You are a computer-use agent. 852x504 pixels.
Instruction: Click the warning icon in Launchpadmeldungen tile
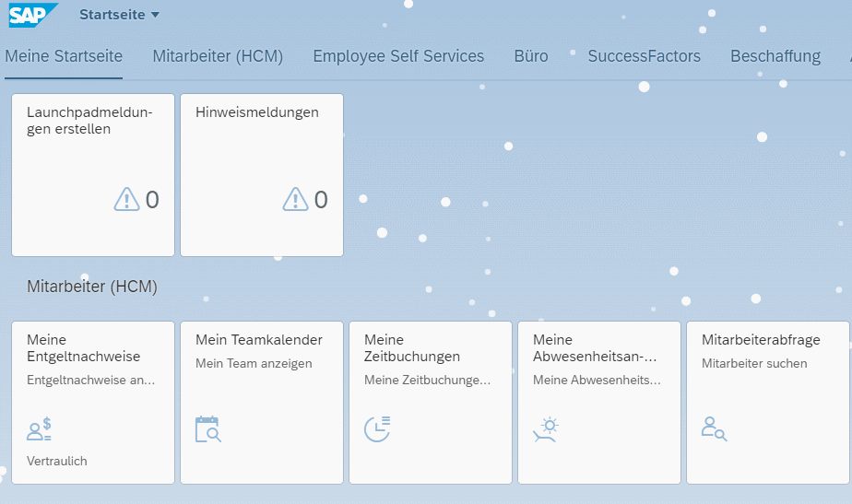pos(126,199)
